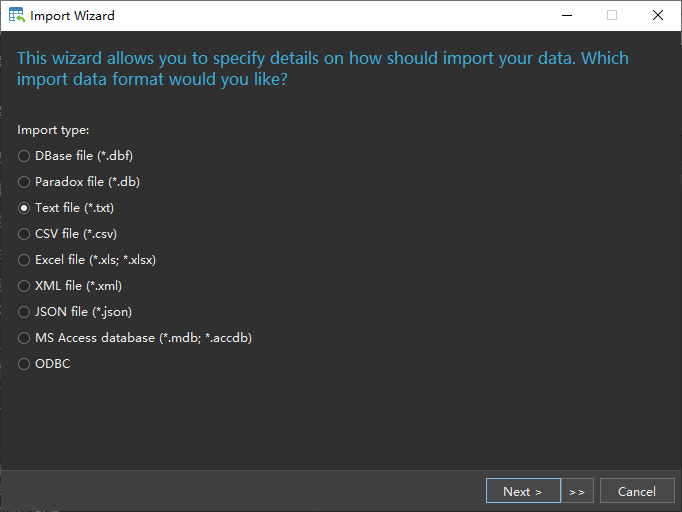Click the blue wizard instructions heading
Screen dimensions: 682x512
tap(322, 68)
